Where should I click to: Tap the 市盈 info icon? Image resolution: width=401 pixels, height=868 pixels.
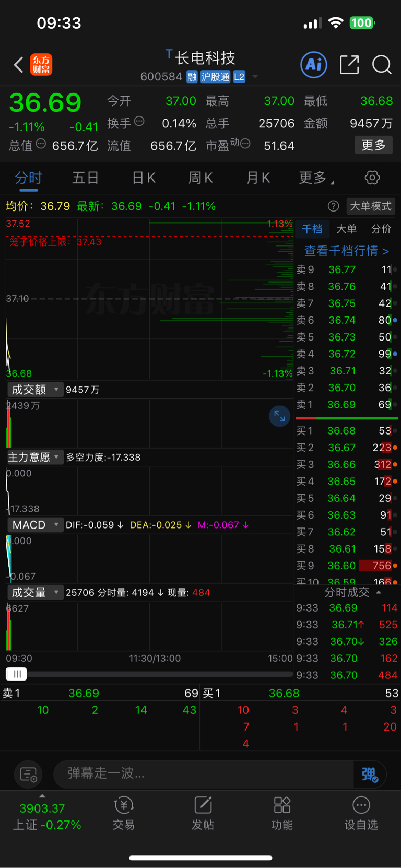pos(245,144)
